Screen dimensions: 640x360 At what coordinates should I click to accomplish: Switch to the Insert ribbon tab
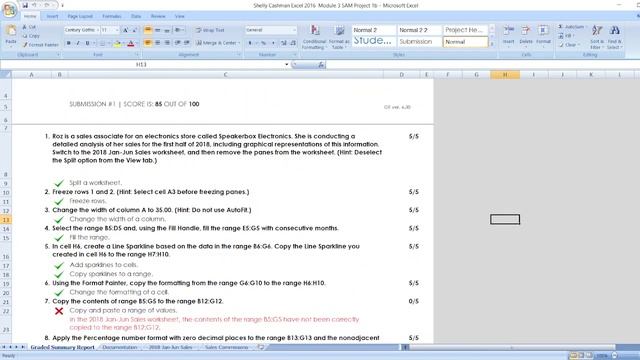coord(52,16)
